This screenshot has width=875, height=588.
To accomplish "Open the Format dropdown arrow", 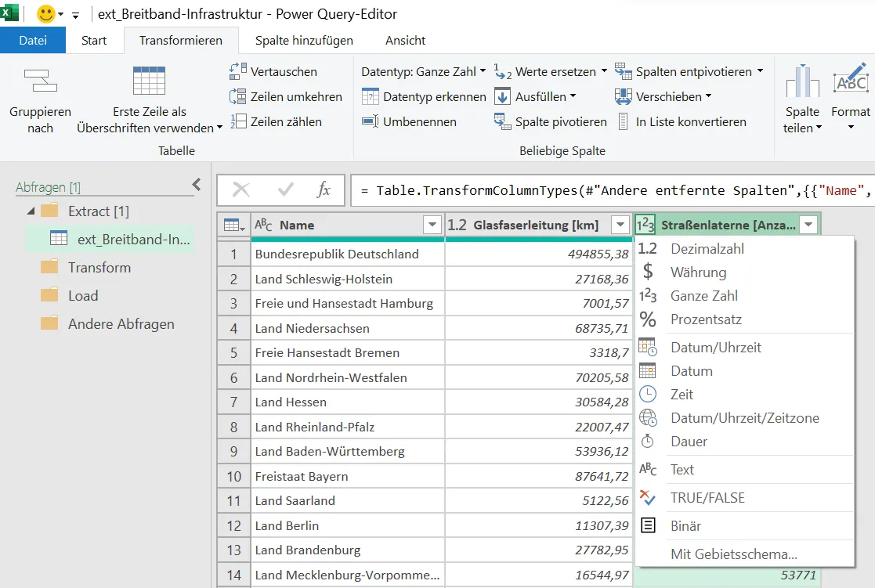I will 851,127.
